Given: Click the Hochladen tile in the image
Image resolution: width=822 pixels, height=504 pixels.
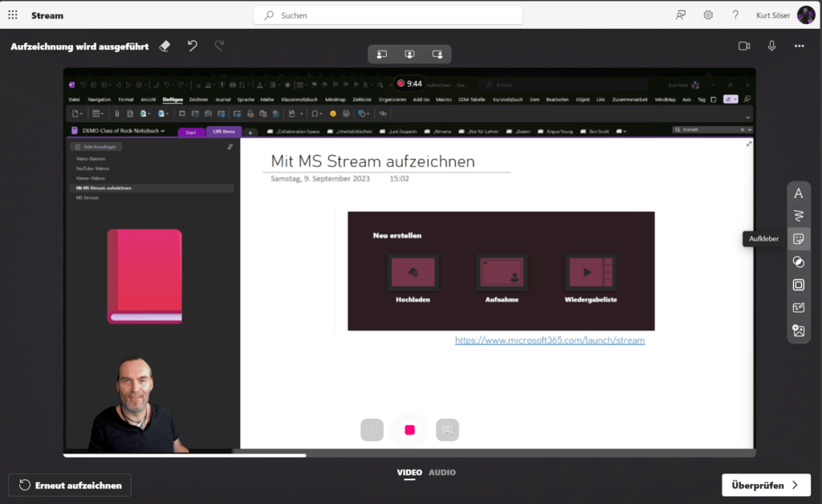Looking at the screenshot, I should (413, 278).
